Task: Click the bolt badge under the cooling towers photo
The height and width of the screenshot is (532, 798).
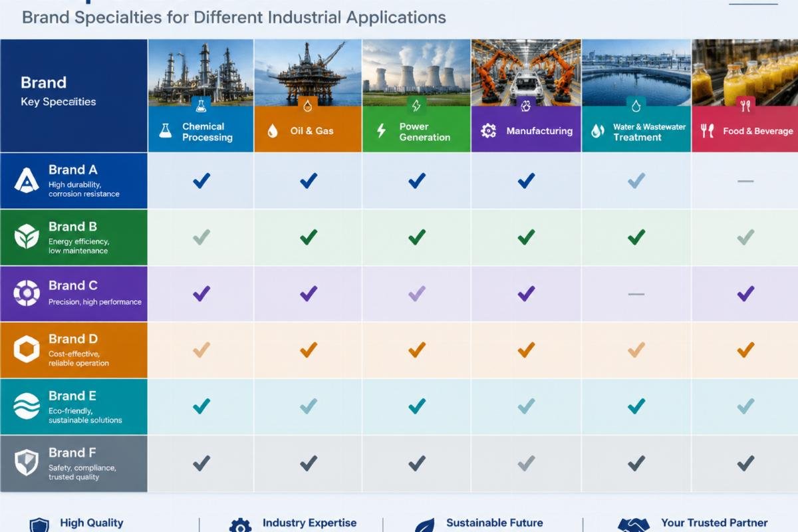Action: click(416, 105)
